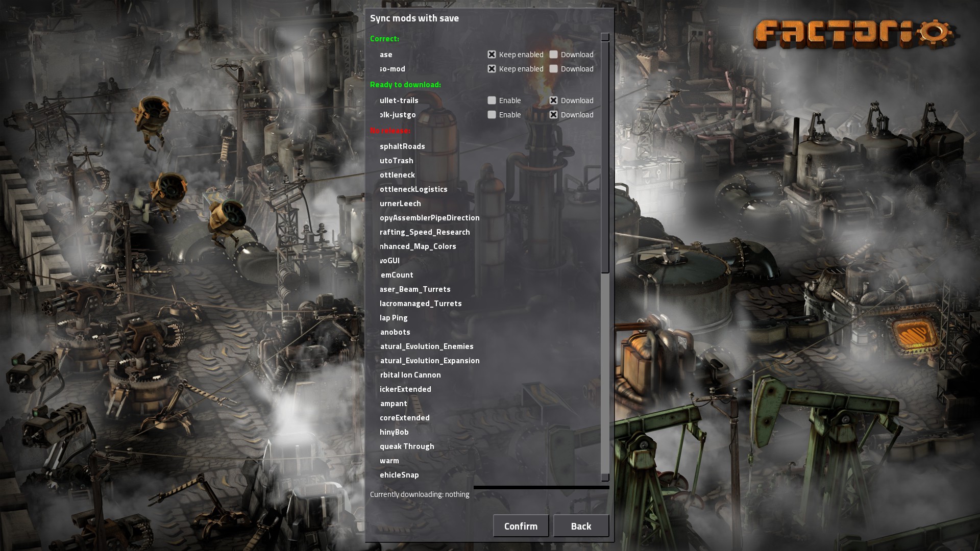Select the AsphaltRoads mod entry
The height and width of the screenshot is (551, 980).
[x=402, y=146]
